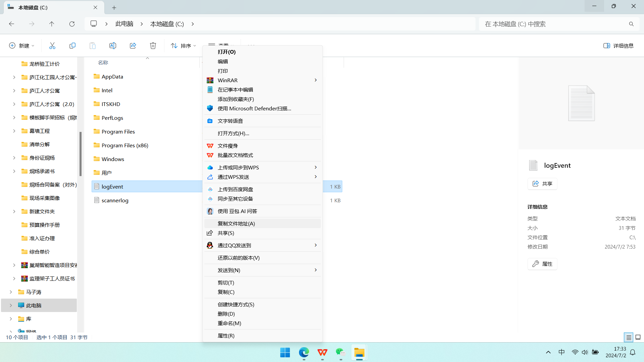The image size is (644, 362).
Task: Click the clock and date in taskbar
Action: tap(615, 352)
